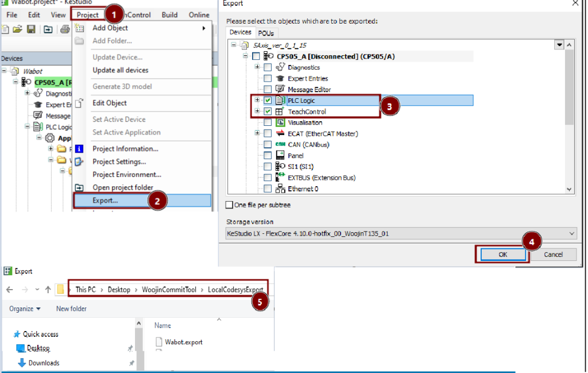This screenshot has width=588, height=373.
Task: Click the Save icon in the toolbar
Action: coord(31,29)
